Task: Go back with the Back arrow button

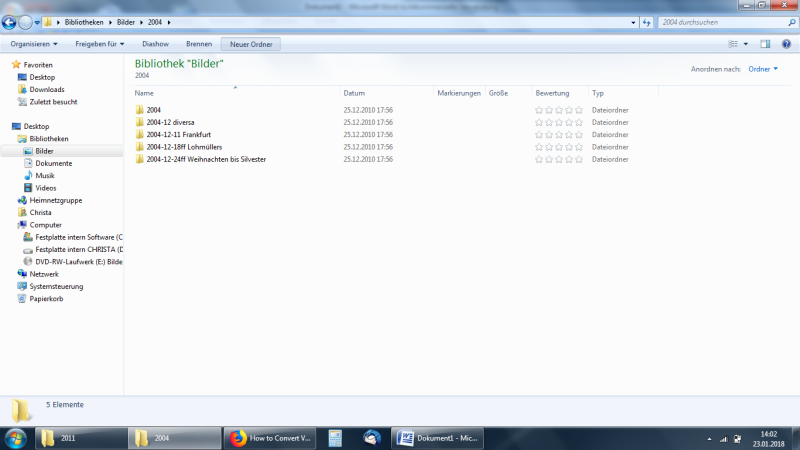Action: pyautogui.click(x=9, y=22)
